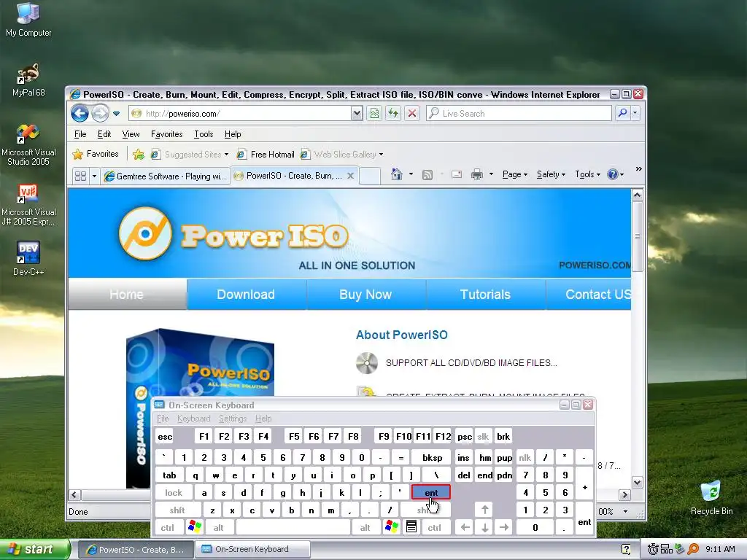Print the page with printer icon

click(477, 174)
